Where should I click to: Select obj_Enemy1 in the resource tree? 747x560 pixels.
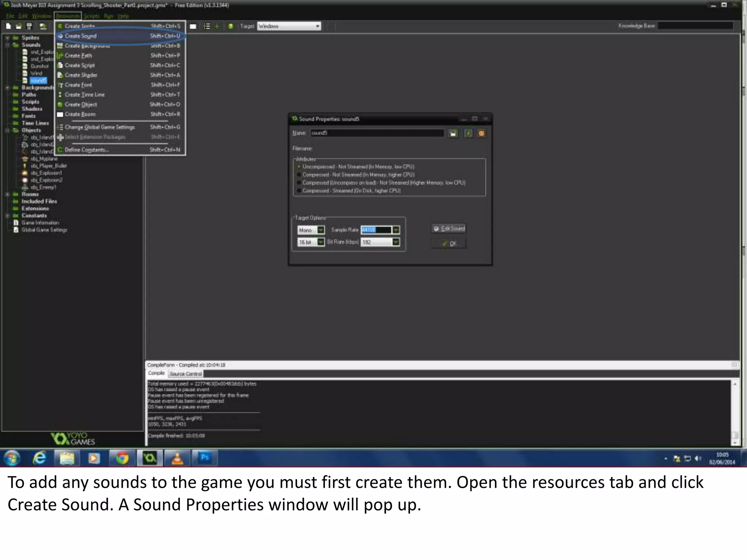click(43, 187)
